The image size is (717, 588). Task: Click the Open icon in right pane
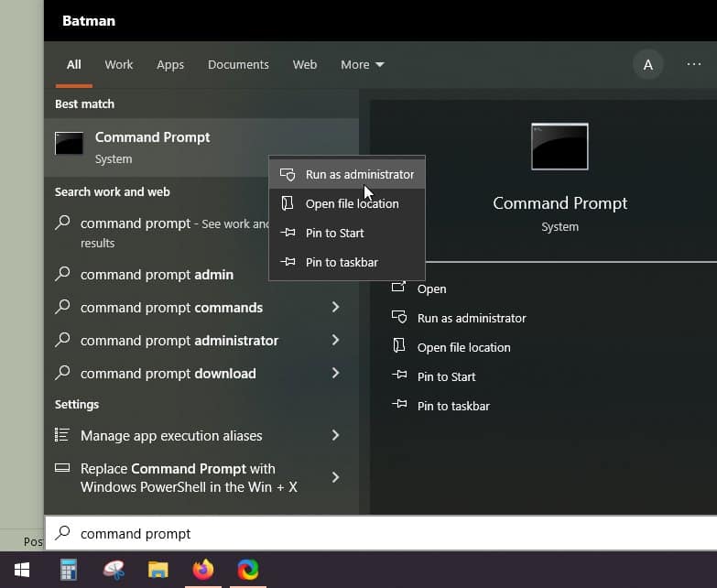[398, 287]
